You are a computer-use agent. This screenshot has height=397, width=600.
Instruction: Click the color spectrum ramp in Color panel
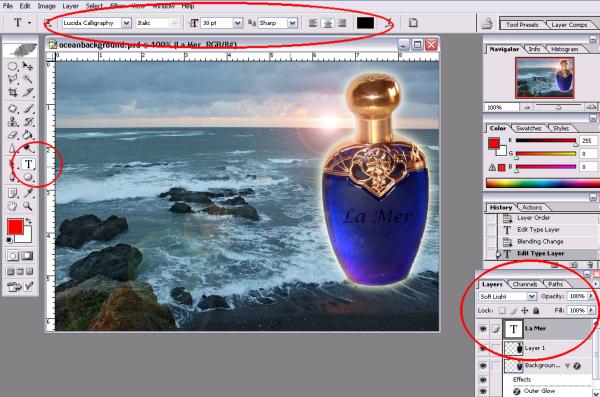click(x=542, y=183)
